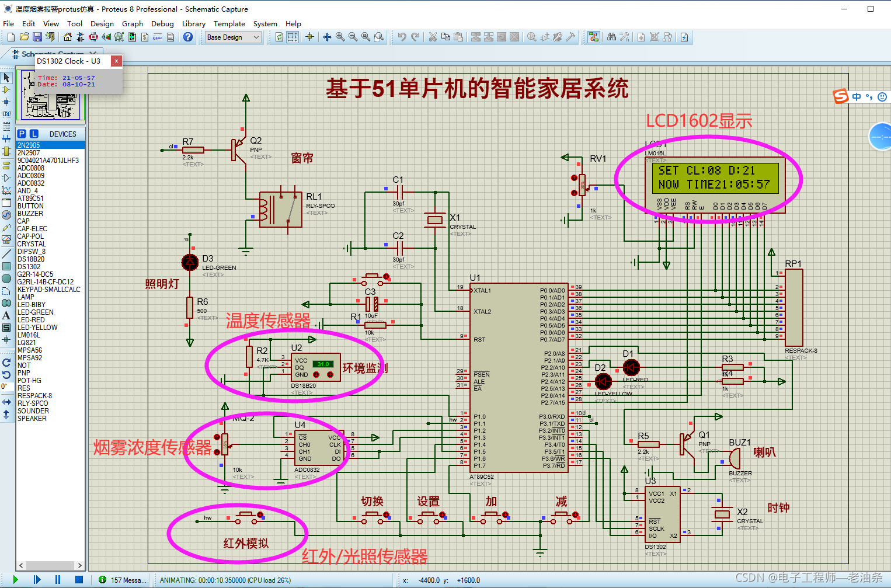Play the simulation with green arrow

pos(16,579)
